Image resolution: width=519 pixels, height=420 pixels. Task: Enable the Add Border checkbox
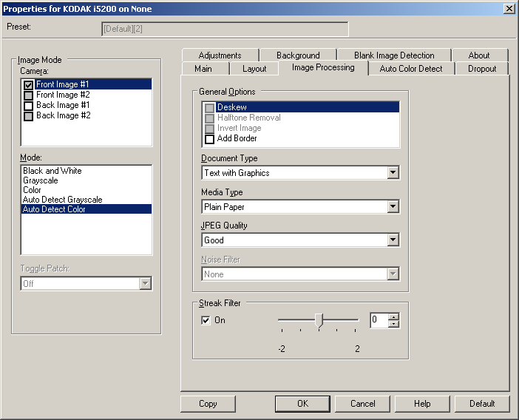[209, 139]
